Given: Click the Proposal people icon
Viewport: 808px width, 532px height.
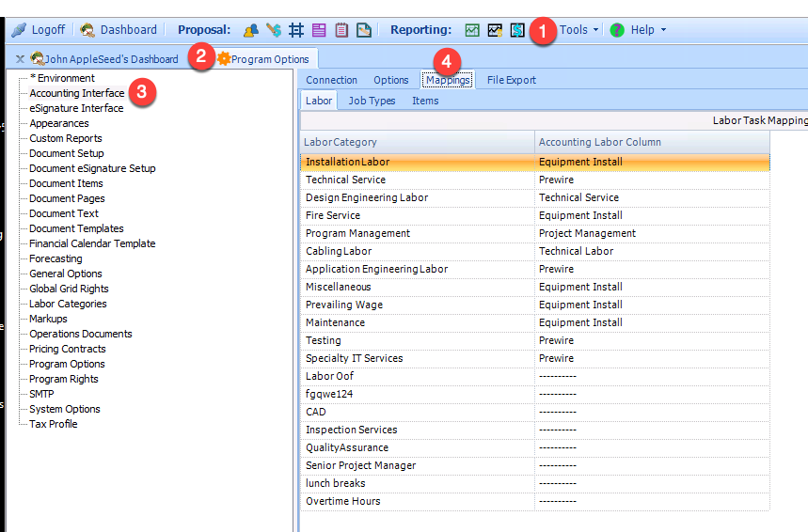Looking at the screenshot, I should tap(251, 30).
